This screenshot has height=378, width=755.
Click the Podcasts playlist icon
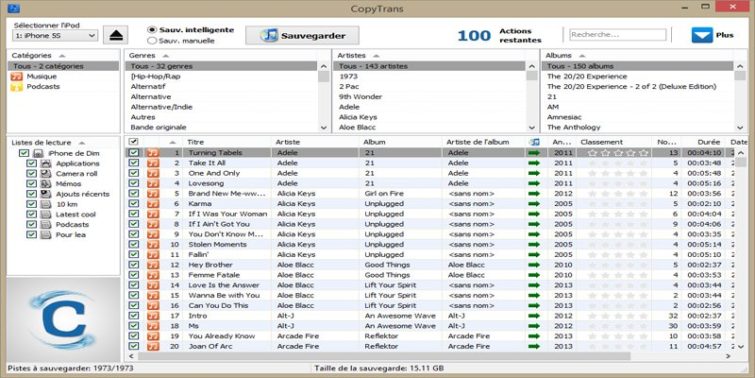(x=46, y=224)
